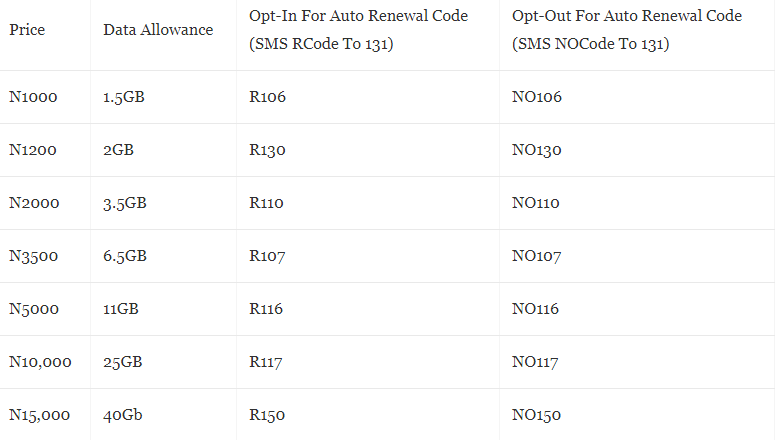This screenshot has width=775, height=440.
Task: Select the R117 opt-in code
Action: 266,362
